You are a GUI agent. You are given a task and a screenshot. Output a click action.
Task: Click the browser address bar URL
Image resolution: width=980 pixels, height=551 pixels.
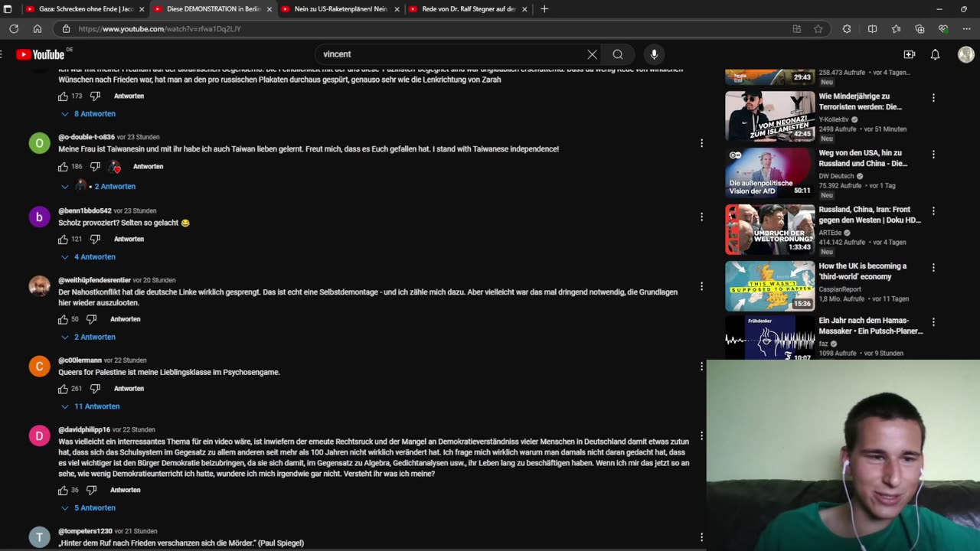click(159, 29)
